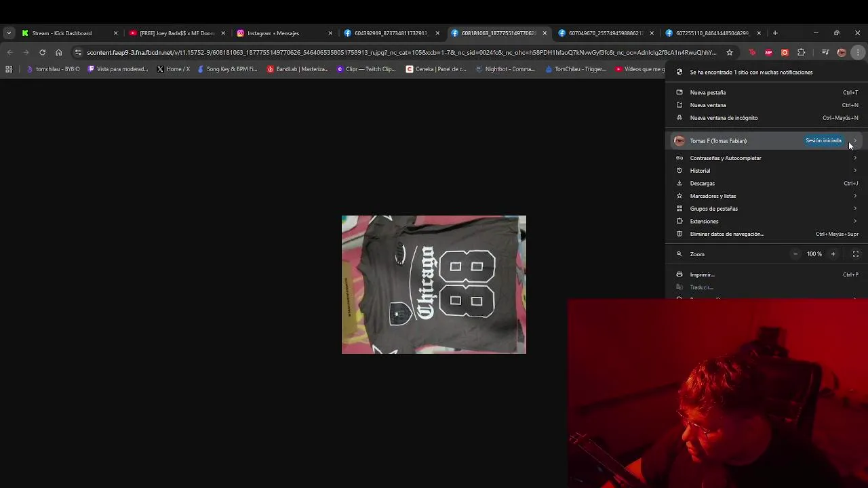The height and width of the screenshot is (488, 868).
Task: Expand Contraseñas y Autocompletar submenu
Action: (766, 158)
